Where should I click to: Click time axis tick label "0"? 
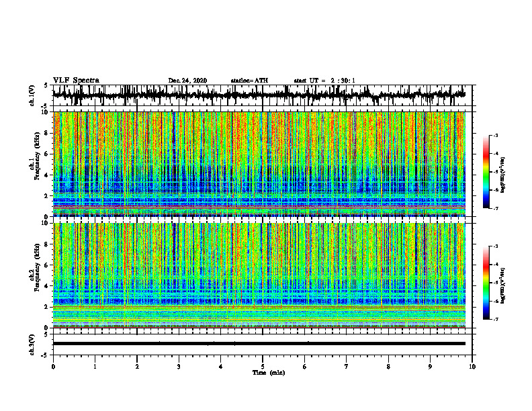53,367
